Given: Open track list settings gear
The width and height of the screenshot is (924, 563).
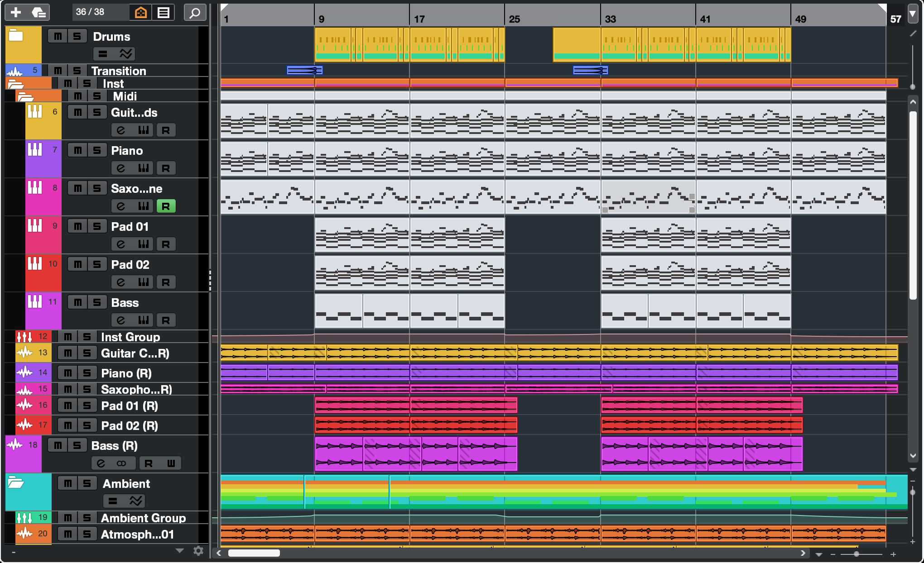Looking at the screenshot, I should pos(198,551).
